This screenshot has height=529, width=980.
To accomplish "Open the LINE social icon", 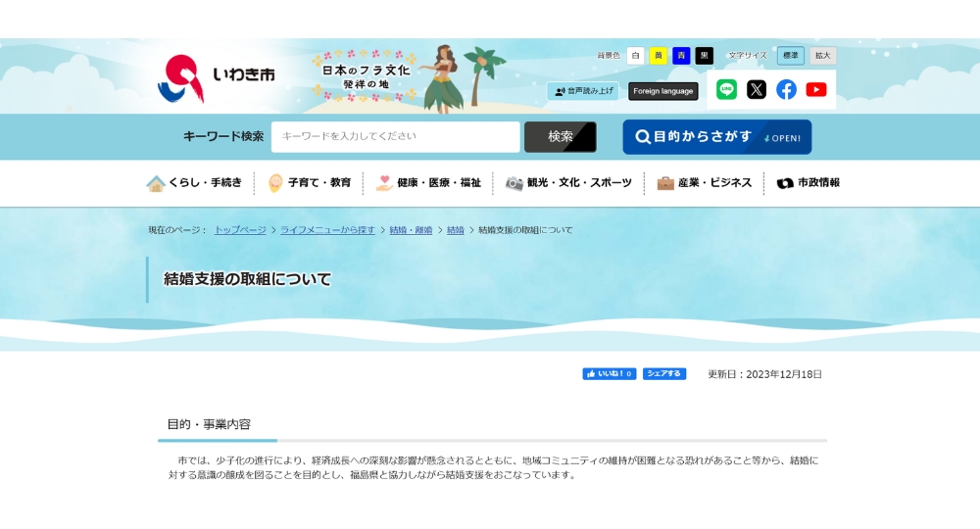I will coord(726,89).
